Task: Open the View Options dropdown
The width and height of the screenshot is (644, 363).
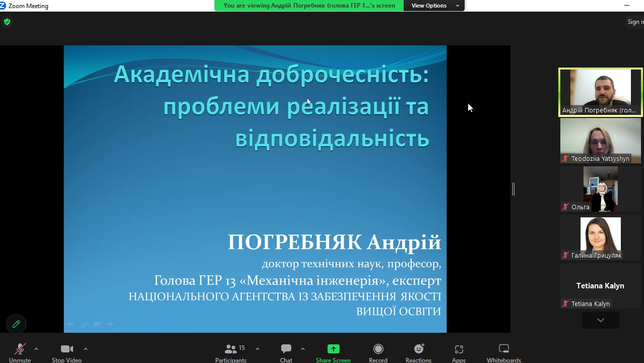Action: [434, 6]
